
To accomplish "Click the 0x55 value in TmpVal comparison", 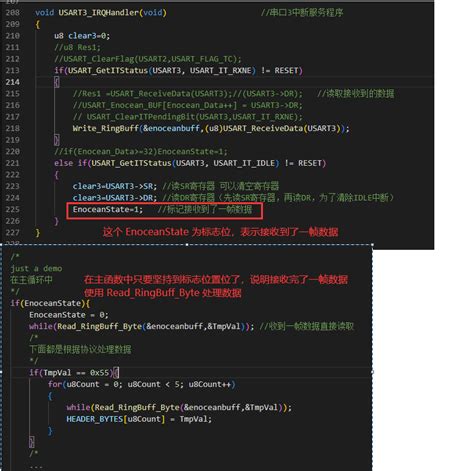I will click(99, 373).
